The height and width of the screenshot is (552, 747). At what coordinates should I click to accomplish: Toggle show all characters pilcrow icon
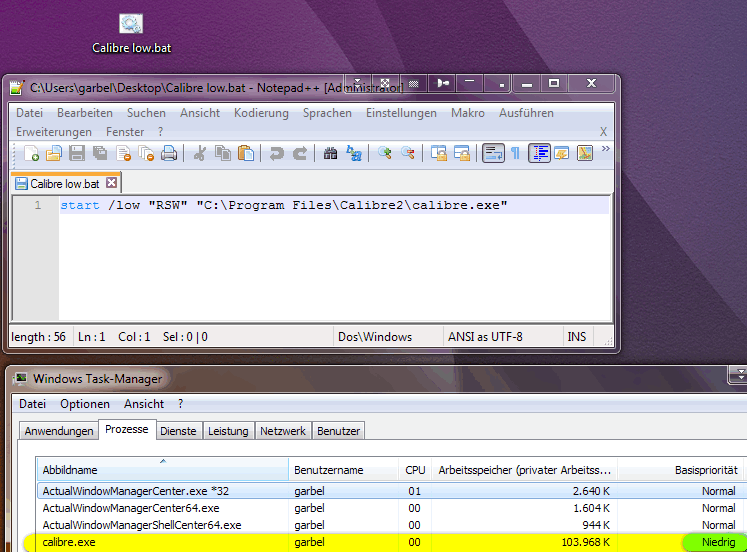click(515, 153)
